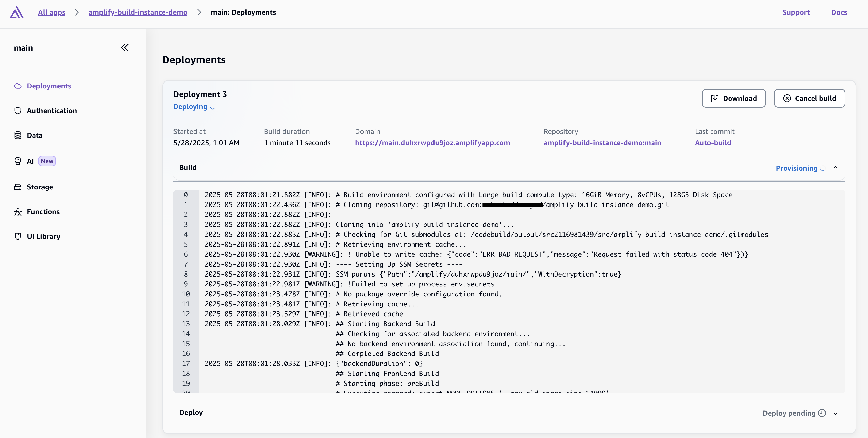Image resolution: width=868 pixels, height=438 pixels.
Task: Open the main.duhxrwpdu9joz domain link
Action: [432, 143]
